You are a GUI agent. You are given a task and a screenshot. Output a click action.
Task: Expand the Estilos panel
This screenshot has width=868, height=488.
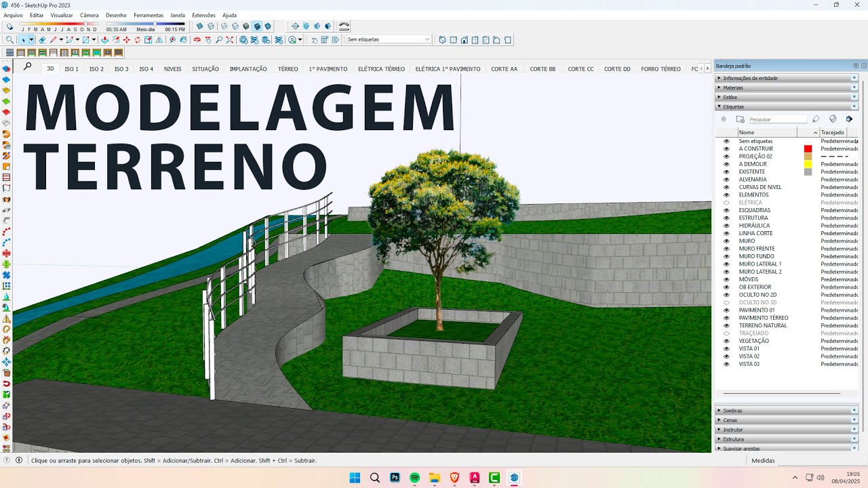click(x=787, y=97)
